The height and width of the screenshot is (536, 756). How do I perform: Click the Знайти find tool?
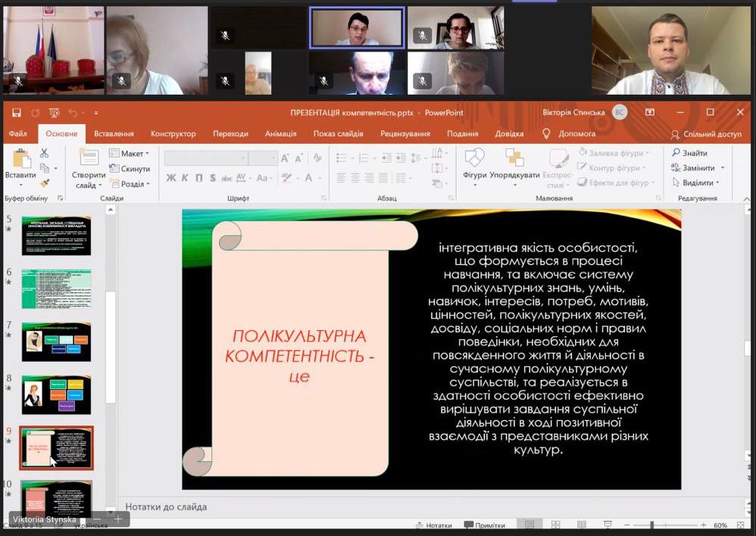689,153
